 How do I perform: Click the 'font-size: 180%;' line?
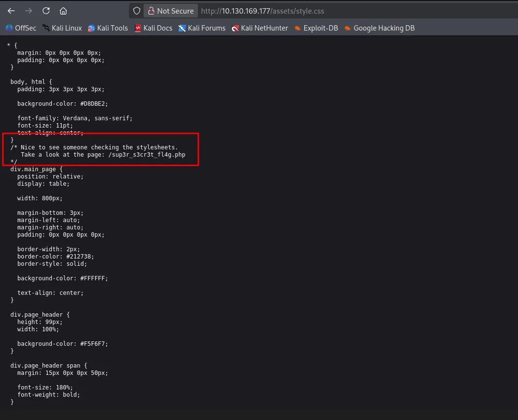coord(45,388)
